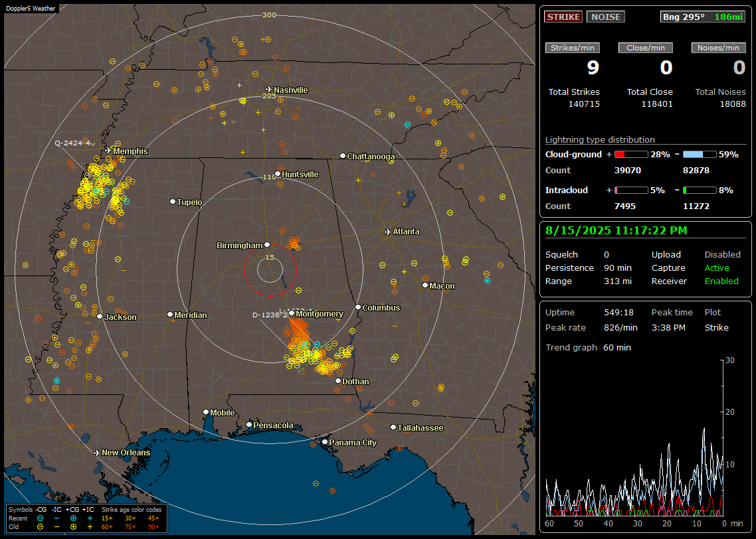
Task: Click the 90+ strike age color code
Action: 153,527
